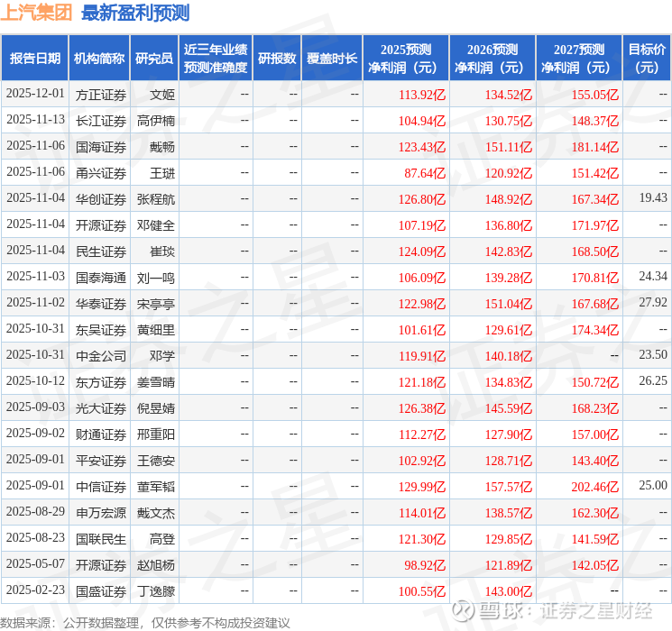Select 东吴证券 institution cell

click(x=101, y=330)
